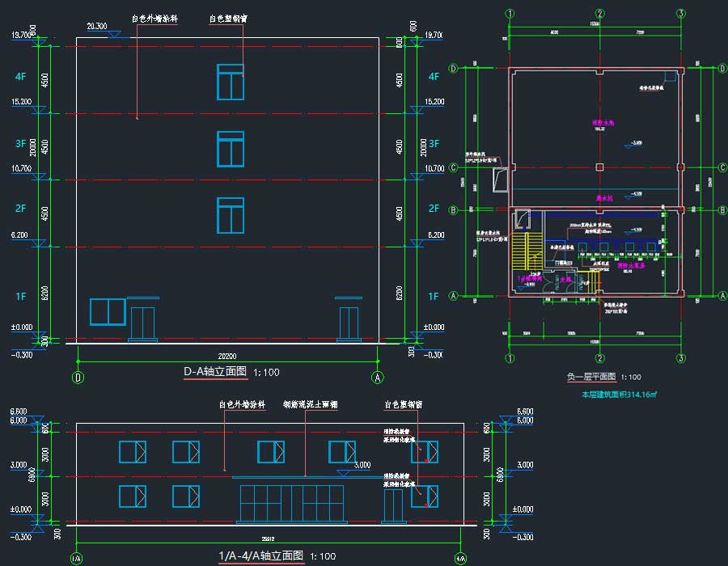728x566 pixels.
Task: Click the "钢筋混凝土雨棚" annotation label
Action: click(311, 404)
